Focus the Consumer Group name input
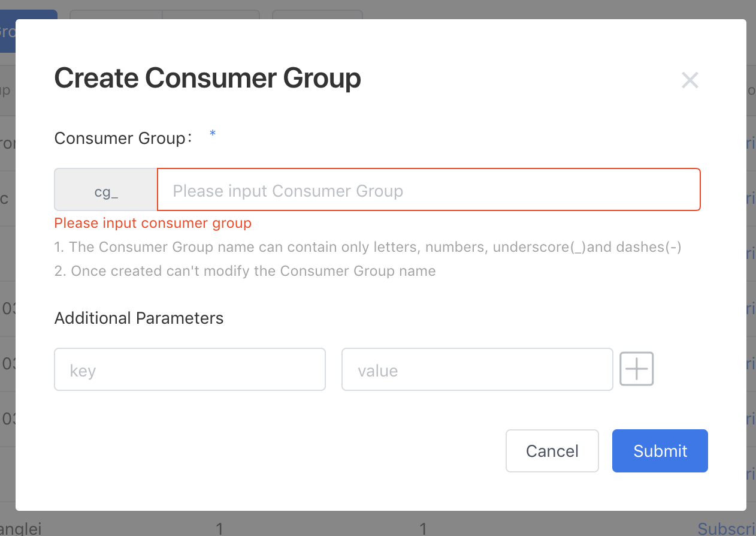The image size is (756, 536). pos(428,190)
